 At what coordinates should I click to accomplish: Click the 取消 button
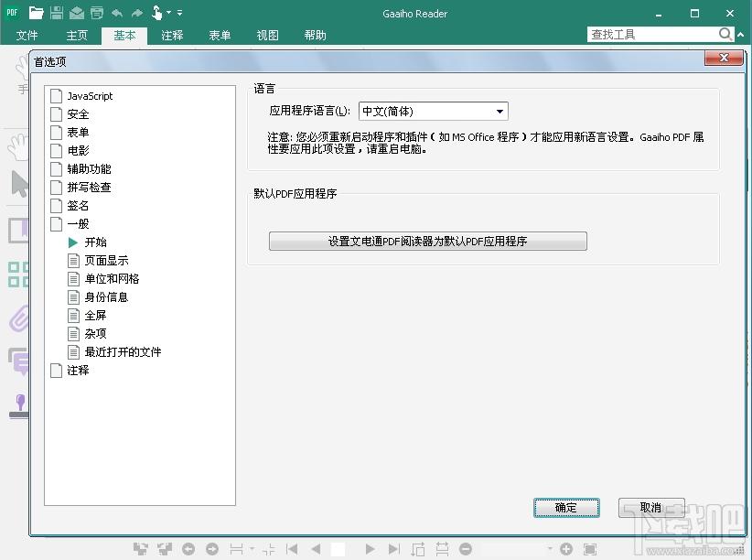tap(651, 508)
